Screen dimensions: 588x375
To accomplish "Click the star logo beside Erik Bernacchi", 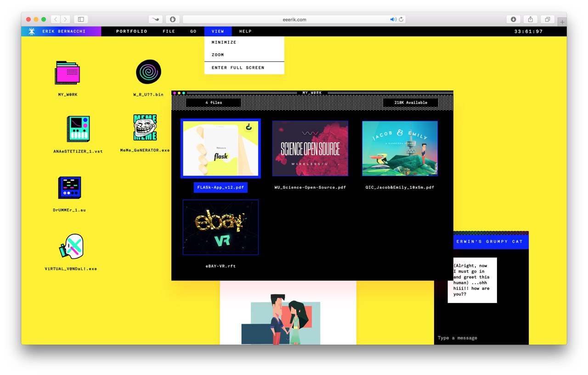I will coord(32,31).
